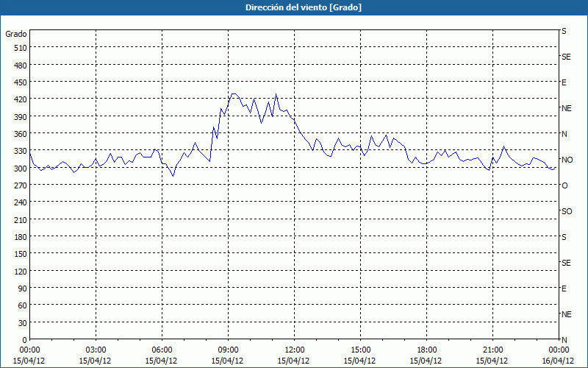Pick the 09:00 time axis label
This screenshot has width=588, height=368.
[228, 350]
